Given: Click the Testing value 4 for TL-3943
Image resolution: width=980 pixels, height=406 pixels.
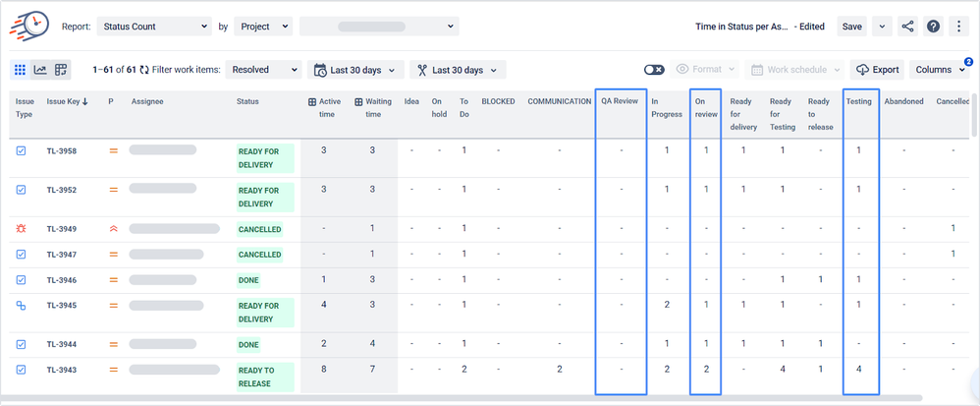Looking at the screenshot, I should [859, 369].
